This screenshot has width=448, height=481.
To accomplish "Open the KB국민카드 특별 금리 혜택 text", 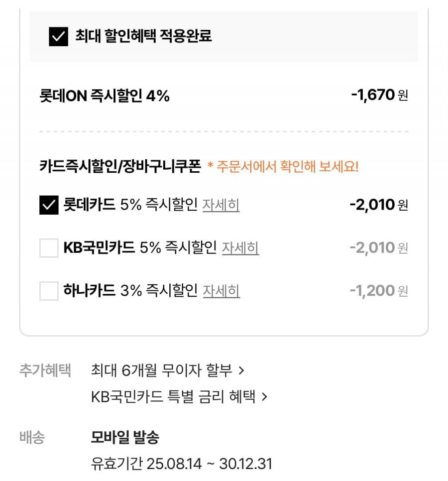I will [x=173, y=397].
